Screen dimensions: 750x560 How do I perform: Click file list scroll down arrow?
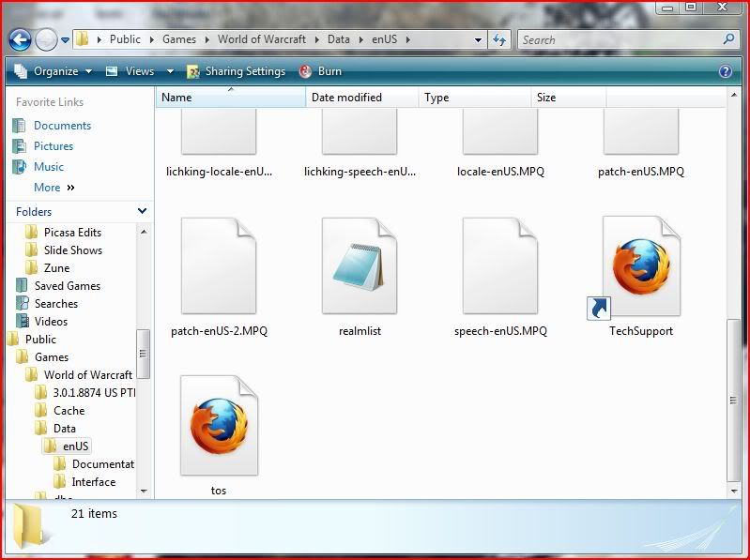pos(734,491)
